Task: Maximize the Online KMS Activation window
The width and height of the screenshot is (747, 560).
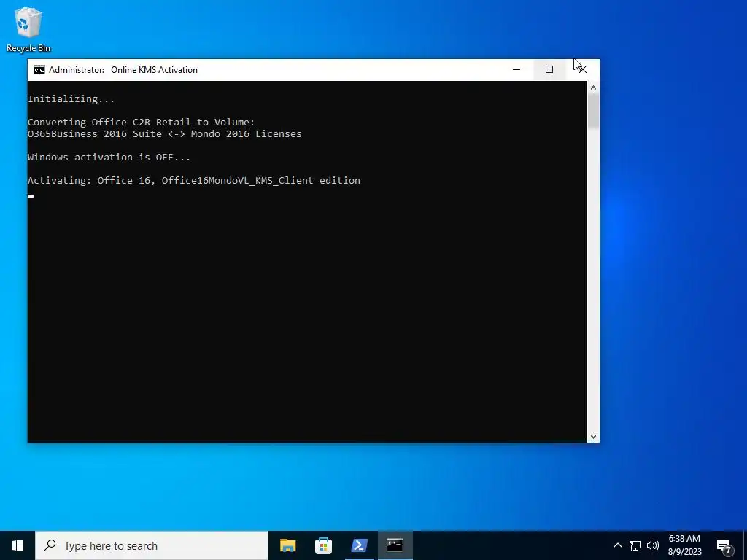Action: click(x=549, y=69)
